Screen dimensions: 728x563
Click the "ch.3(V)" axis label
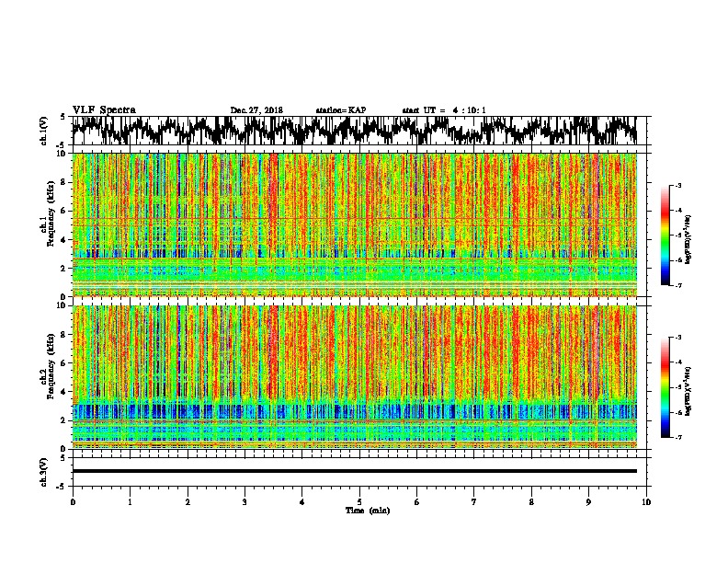44,472
